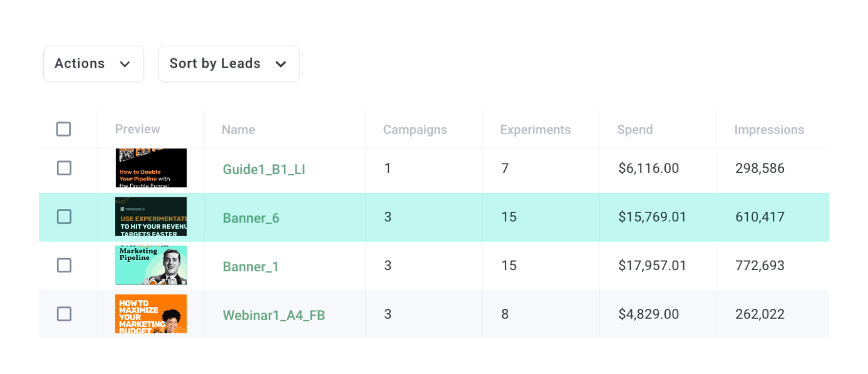The height and width of the screenshot is (374, 868).
Task: Open the Banner_6 creative link
Action: (251, 218)
